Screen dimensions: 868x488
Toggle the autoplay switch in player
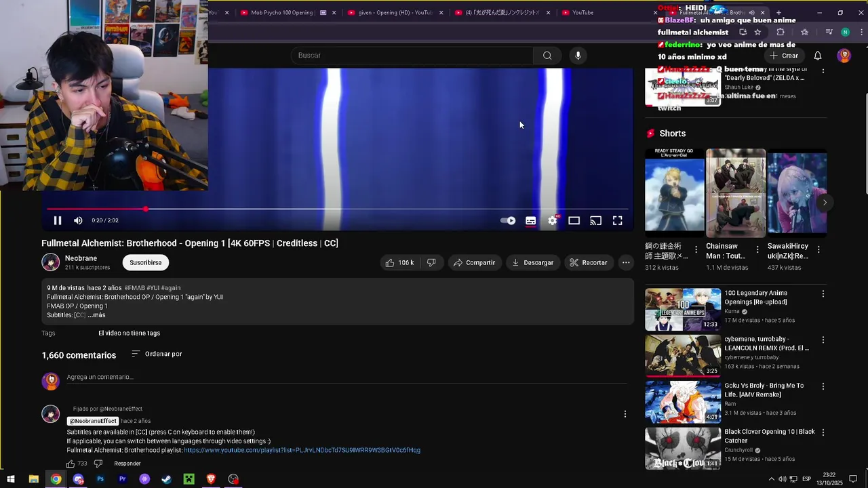tap(508, 220)
